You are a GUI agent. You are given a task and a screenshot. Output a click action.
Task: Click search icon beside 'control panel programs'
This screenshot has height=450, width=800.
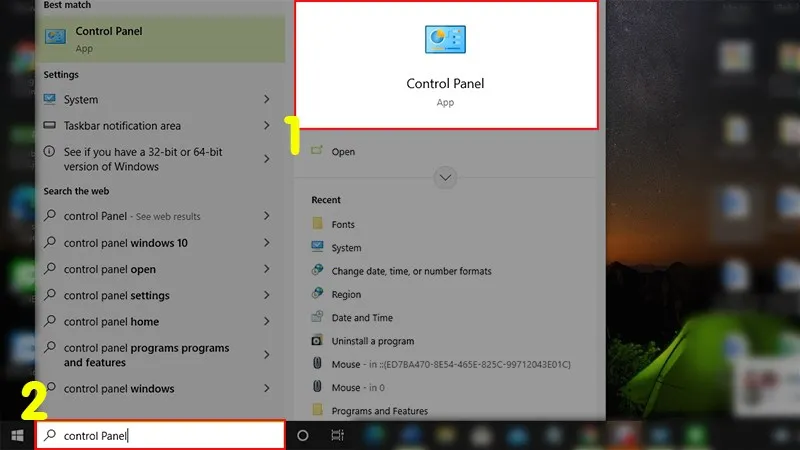click(x=50, y=347)
